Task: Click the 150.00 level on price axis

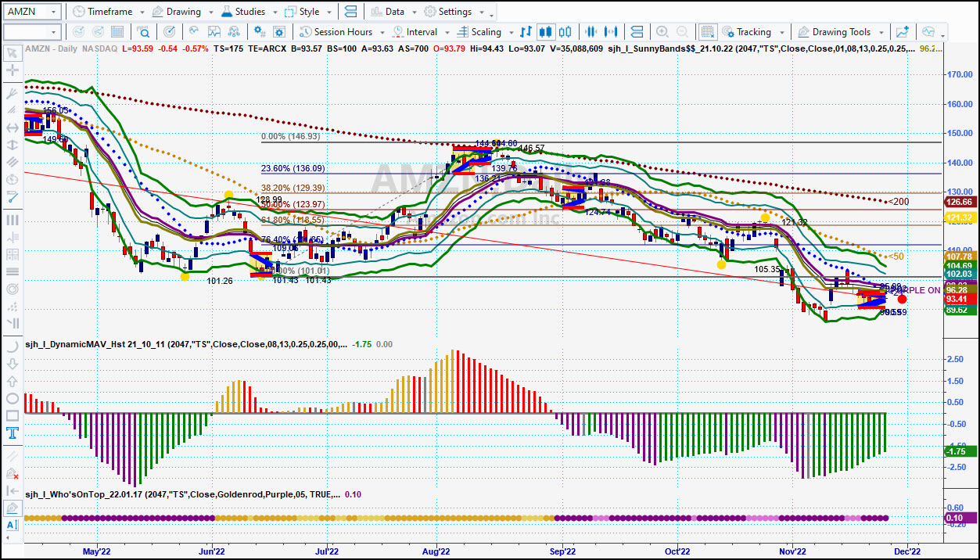Action: pyautogui.click(x=959, y=133)
